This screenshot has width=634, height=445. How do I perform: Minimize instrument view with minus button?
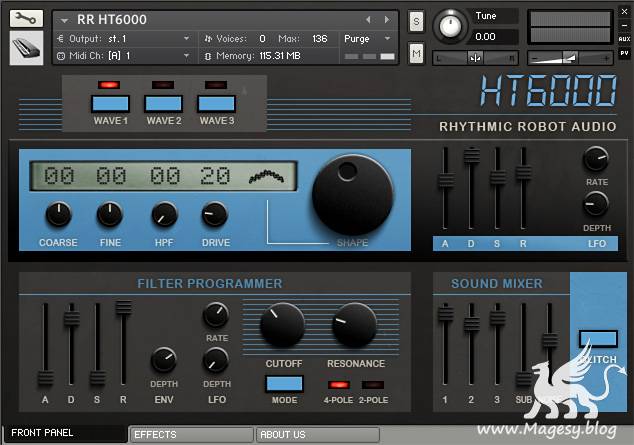pos(624,25)
